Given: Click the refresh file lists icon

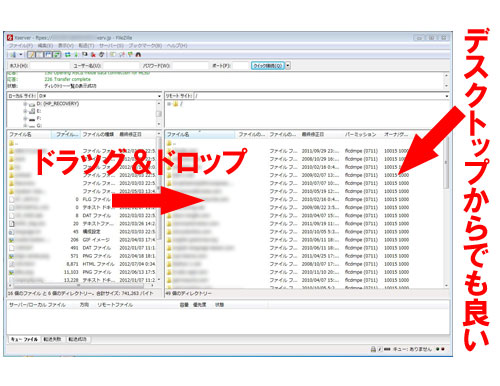Looking at the screenshot, I should 68,55.
